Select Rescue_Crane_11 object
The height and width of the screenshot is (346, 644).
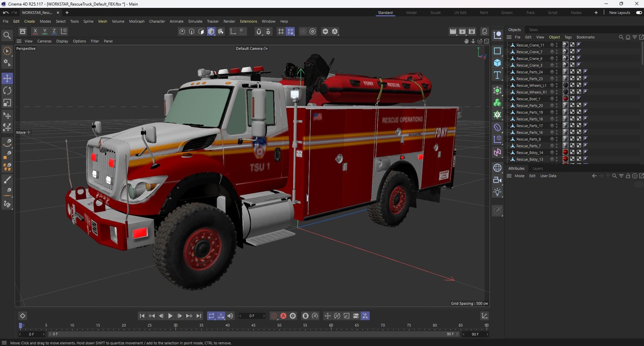[530, 45]
